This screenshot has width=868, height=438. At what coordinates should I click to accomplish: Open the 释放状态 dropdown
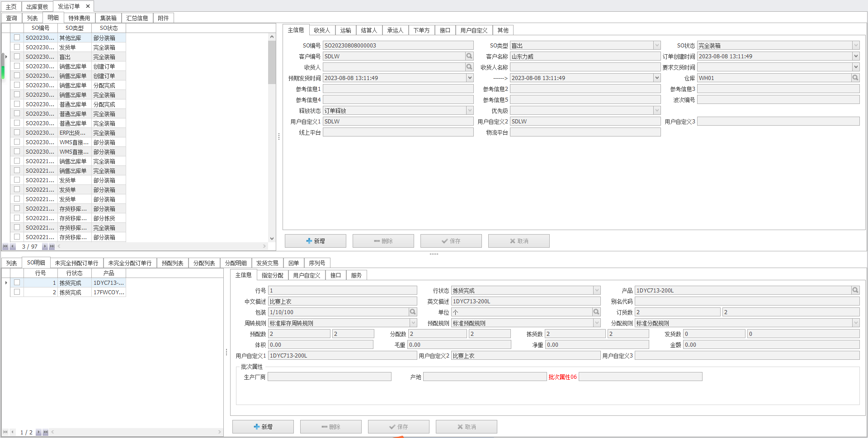(x=470, y=110)
